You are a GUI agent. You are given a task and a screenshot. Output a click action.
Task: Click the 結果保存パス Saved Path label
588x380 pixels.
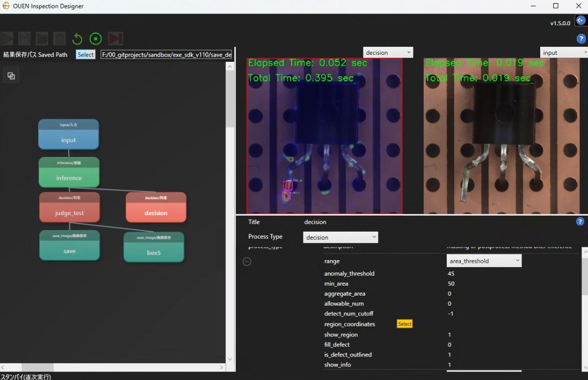[35, 54]
